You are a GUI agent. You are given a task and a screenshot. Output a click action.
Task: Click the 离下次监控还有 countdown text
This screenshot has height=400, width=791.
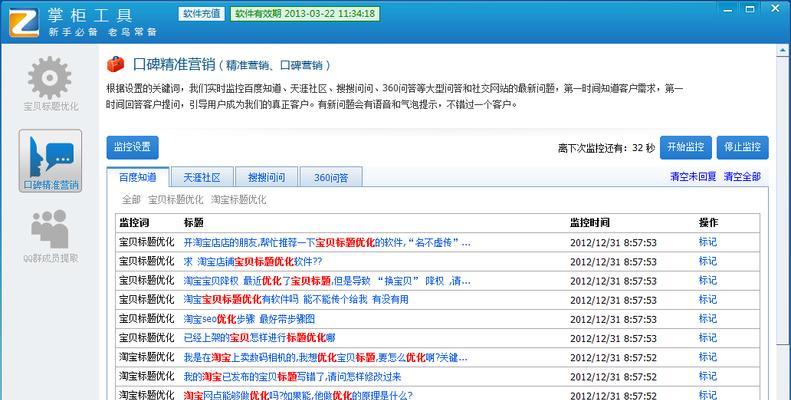(x=606, y=148)
